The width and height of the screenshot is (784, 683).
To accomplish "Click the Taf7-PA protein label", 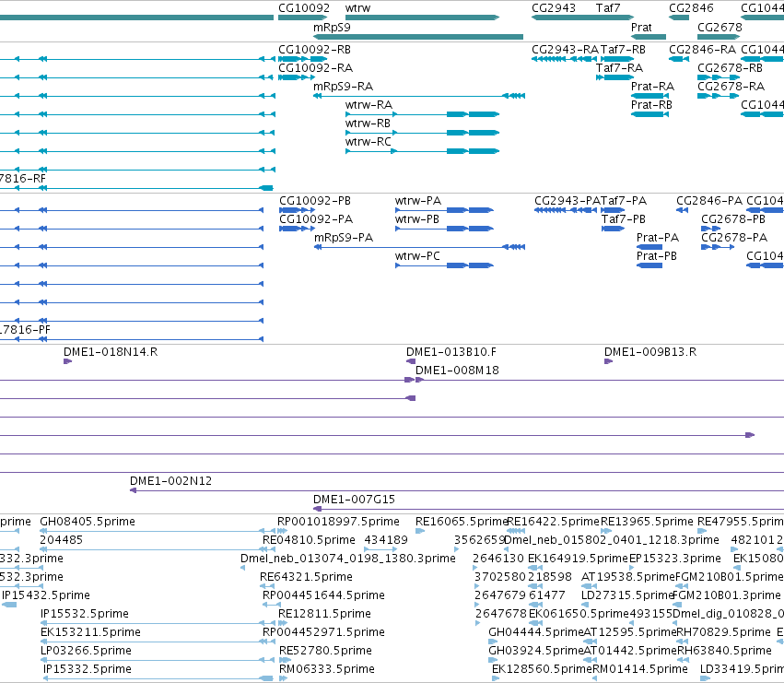I will click(624, 201).
